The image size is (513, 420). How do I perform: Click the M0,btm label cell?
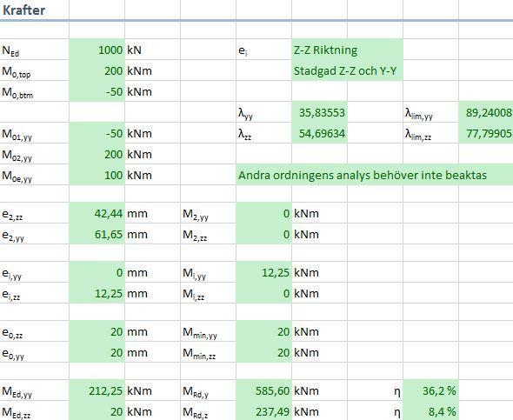[35, 91]
